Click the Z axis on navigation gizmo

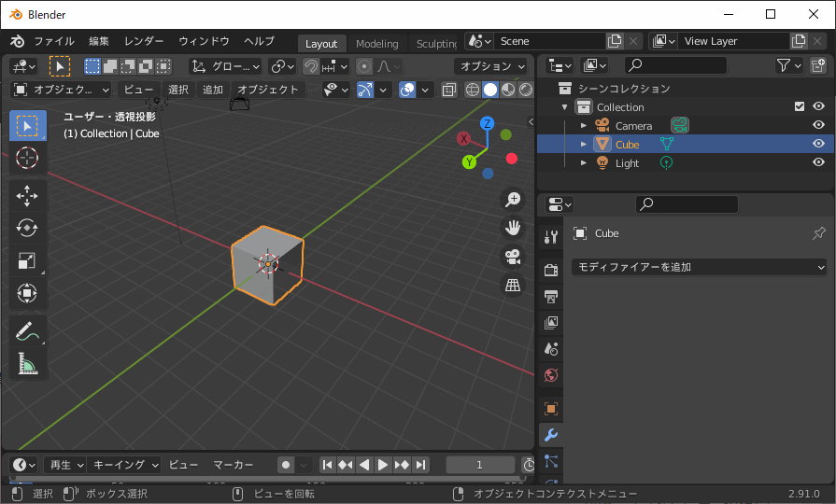(487, 123)
